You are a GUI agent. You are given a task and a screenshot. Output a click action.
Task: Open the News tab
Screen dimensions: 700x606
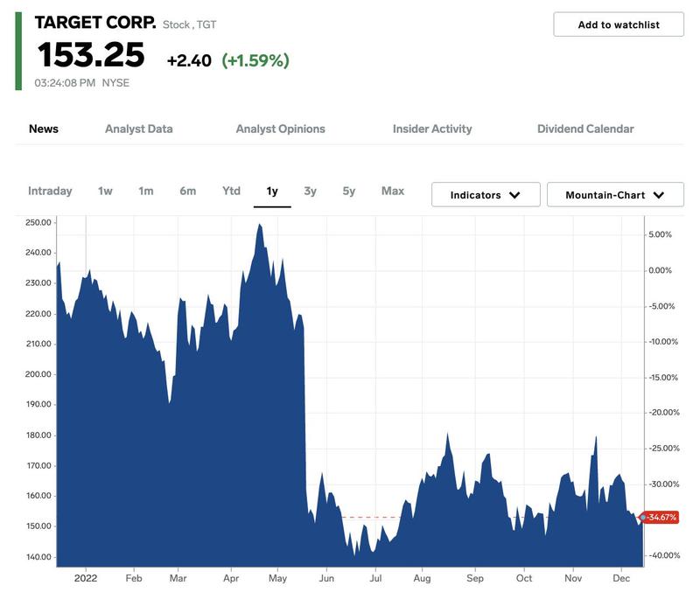44,129
